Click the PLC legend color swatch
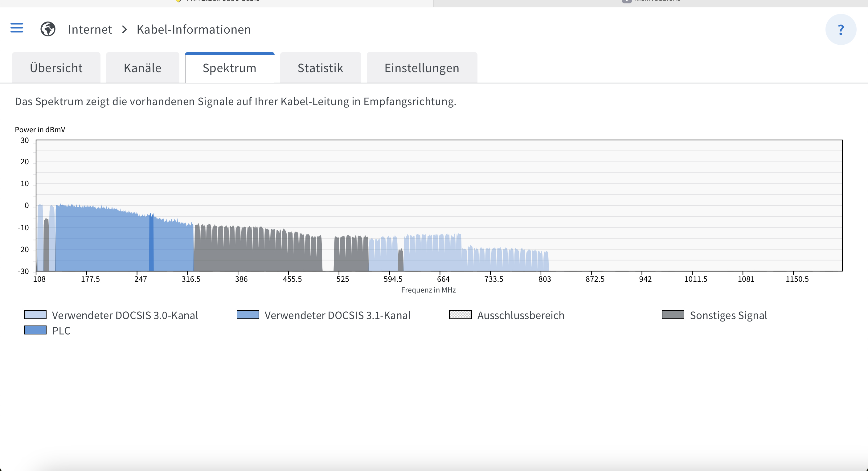Image resolution: width=868 pixels, height=471 pixels. click(x=35, y=330)
